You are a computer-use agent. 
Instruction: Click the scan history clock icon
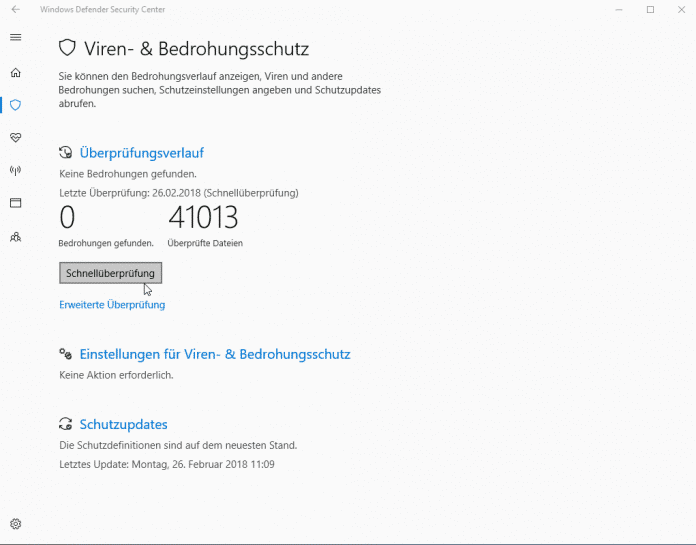66,153
